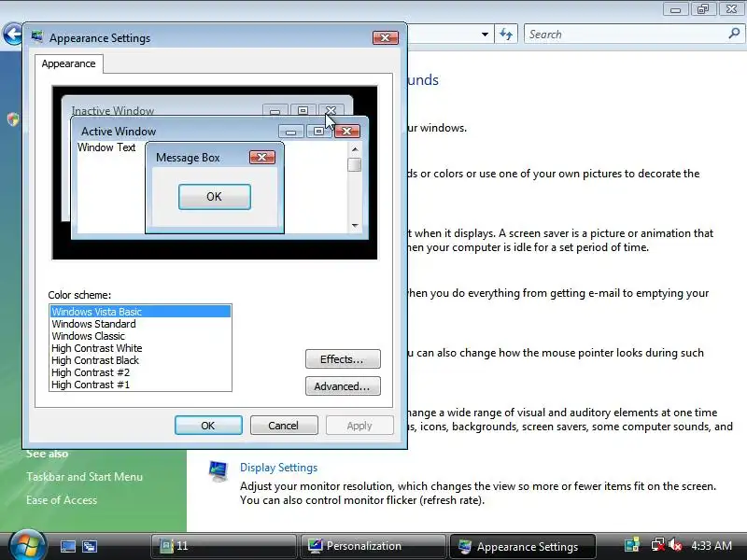Select Windows Classic color scheme
747x560 pixels.
click(x=141, y=336)
